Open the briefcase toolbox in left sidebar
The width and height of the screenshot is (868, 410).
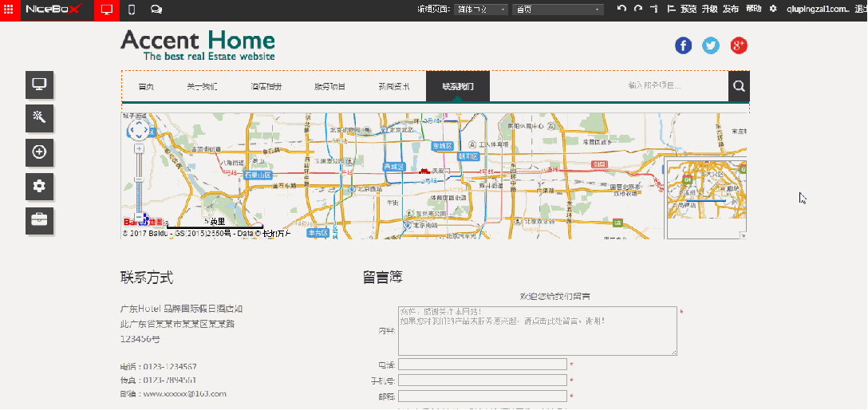click(x=39, y=219)
